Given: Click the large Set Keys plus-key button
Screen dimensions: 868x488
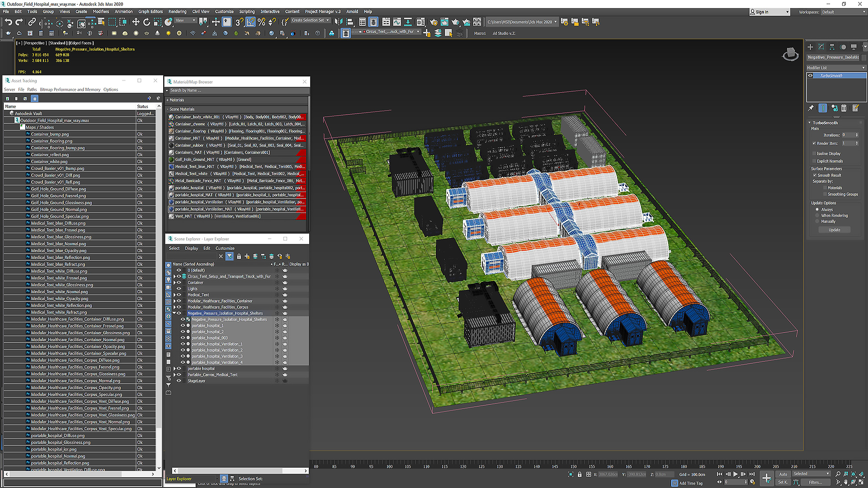Looking at the screenshot, I should point(767,478).
